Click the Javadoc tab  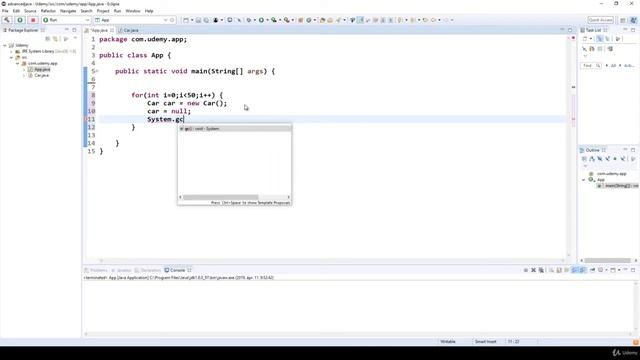[121, 270]
